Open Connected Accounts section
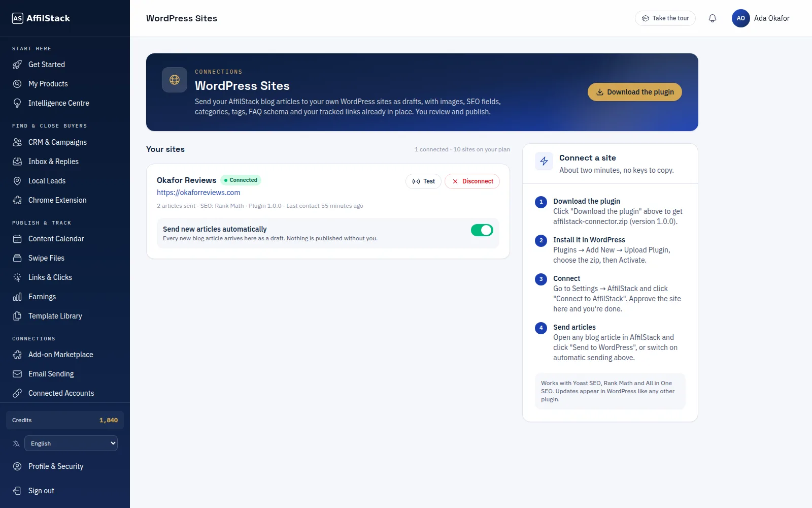The width and height of the screenshot is (812, 508). 65,393
